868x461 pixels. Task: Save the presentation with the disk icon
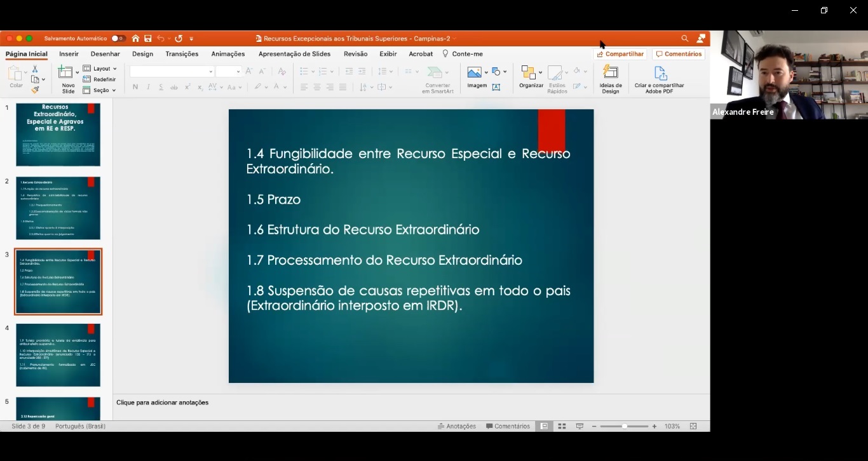[147, 39]
